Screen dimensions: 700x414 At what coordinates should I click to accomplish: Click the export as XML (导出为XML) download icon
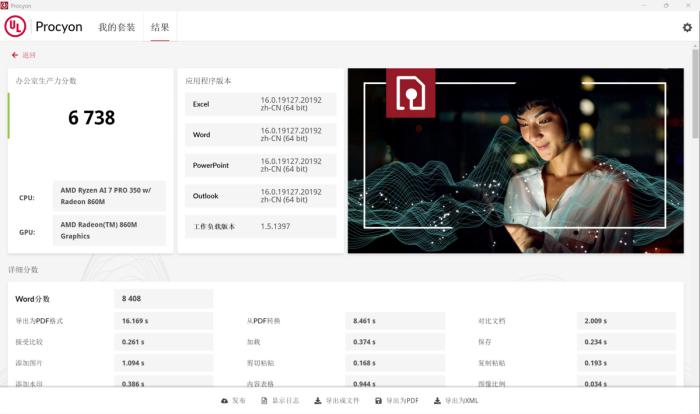click(437, 401)
